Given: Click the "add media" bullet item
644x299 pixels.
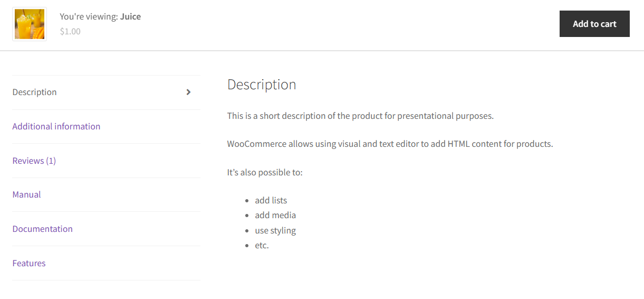Looking at the screenshot, I should [x=275, y=215].
